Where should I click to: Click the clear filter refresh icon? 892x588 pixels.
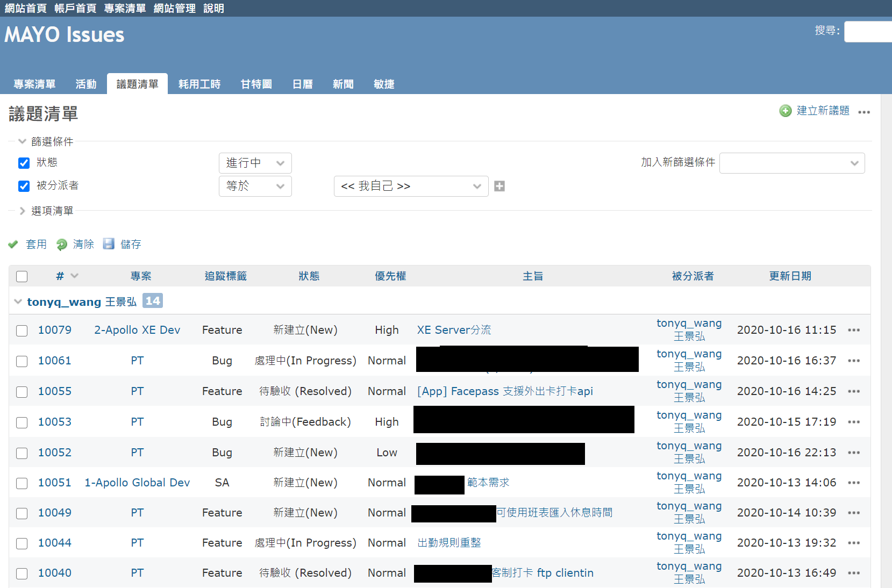[x=62, y=245]
